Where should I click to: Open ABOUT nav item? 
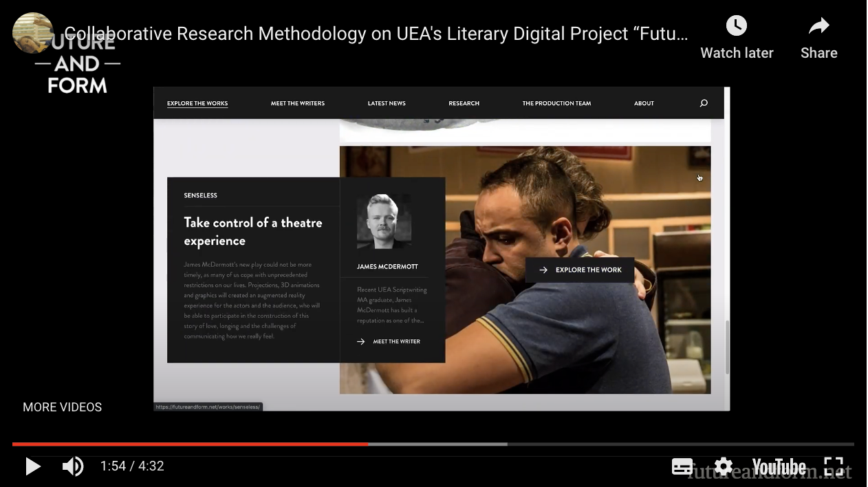pos(644,103)
